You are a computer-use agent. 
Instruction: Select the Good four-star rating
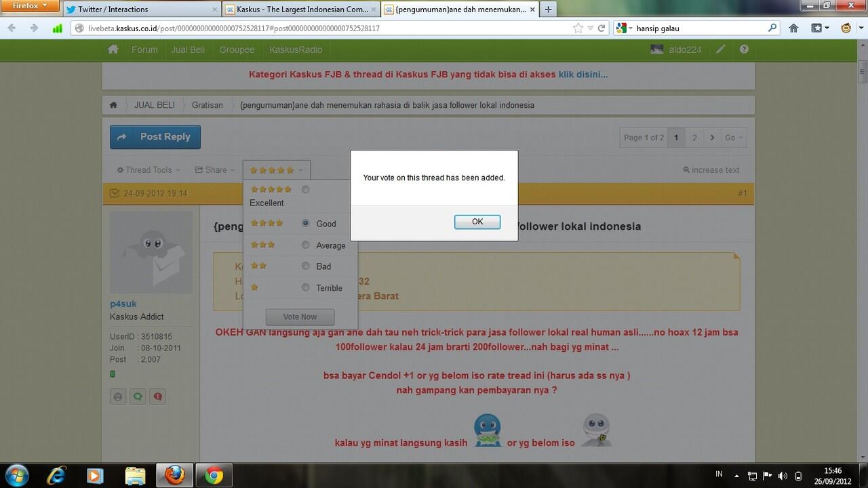(x=306, y=224)
